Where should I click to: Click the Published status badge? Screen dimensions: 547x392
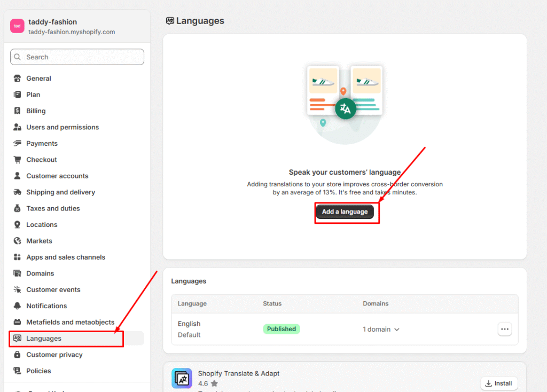pyautogui.click(x=282, y=329)
